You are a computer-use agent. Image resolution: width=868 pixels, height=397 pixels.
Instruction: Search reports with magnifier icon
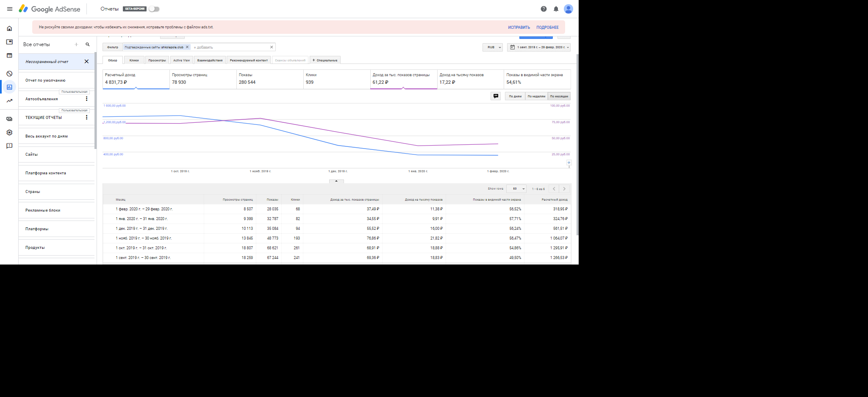pyautogui.click(x=88, y=44)
